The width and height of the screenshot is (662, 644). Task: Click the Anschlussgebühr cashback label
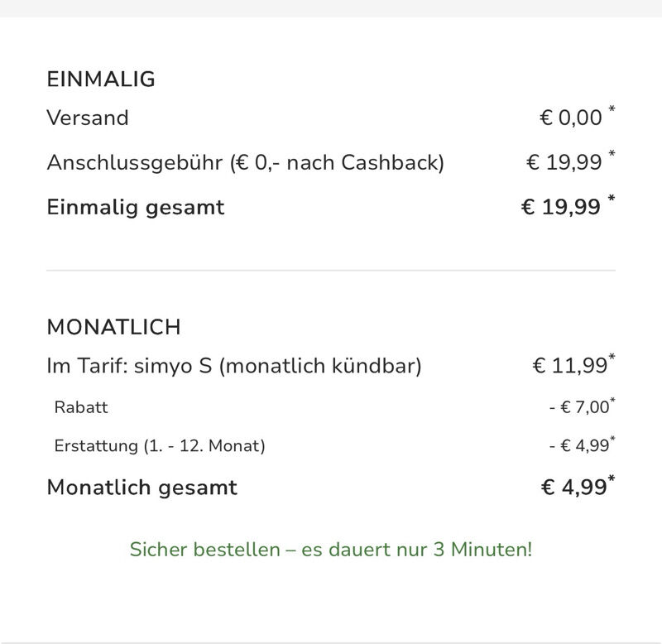tap(245, 162)
